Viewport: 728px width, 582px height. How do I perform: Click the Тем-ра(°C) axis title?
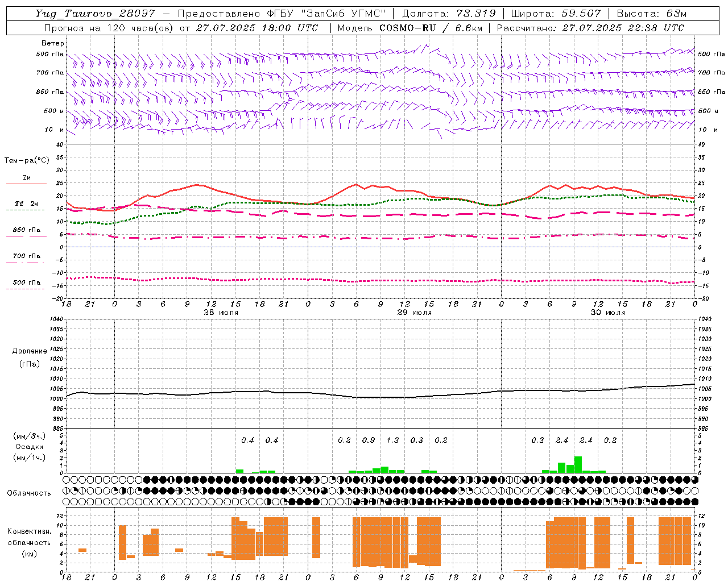(27, 161)
